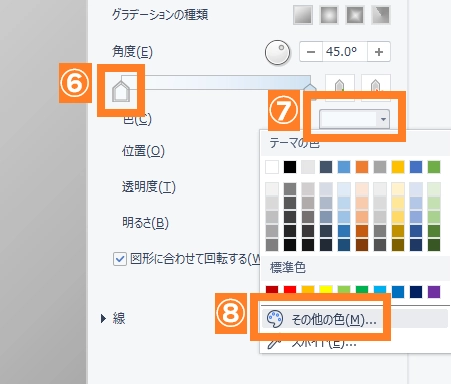451x384 pixels.
Task: Click the 透明度(T) label
Action: point(149,187)
